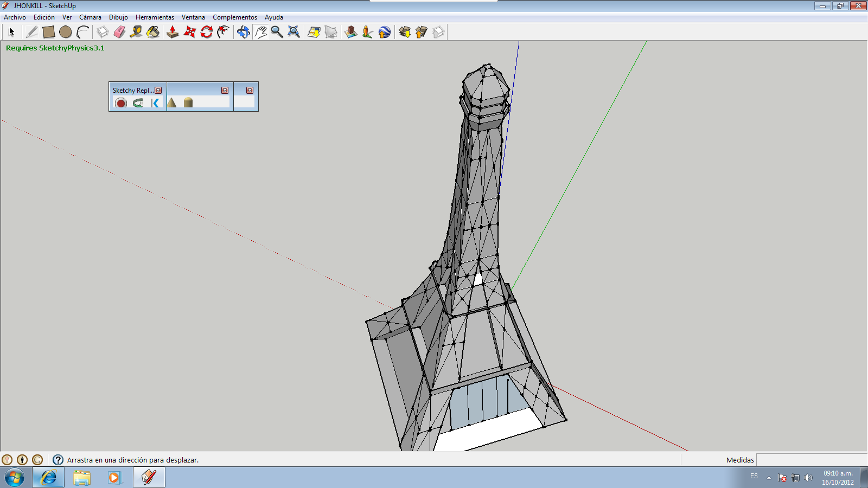Image resolution: width=868 pixels, height=488 pixels.
Task: Click the Share Model upload icon
Action: pyautogui.click(x=422, y=32)
